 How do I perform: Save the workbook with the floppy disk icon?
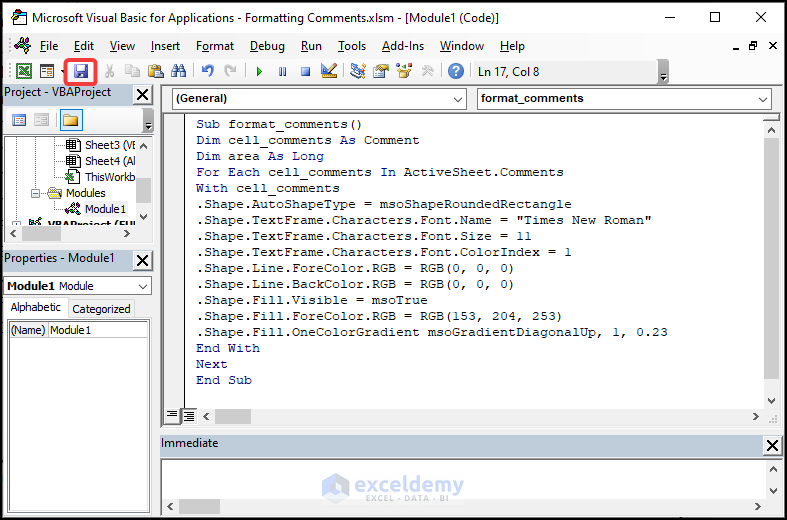point(81,72)
